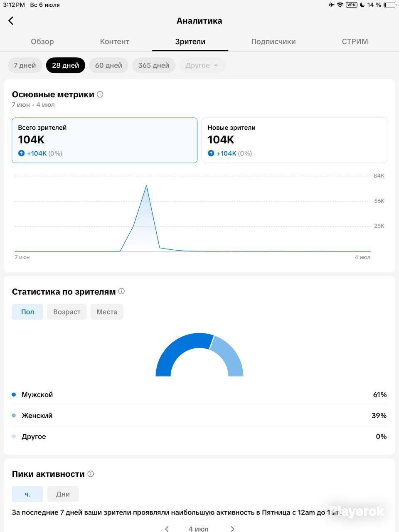The height and width of the screenshot is (532, 399).
Task: Select the Новые зрители metric card
Action: 294,140
